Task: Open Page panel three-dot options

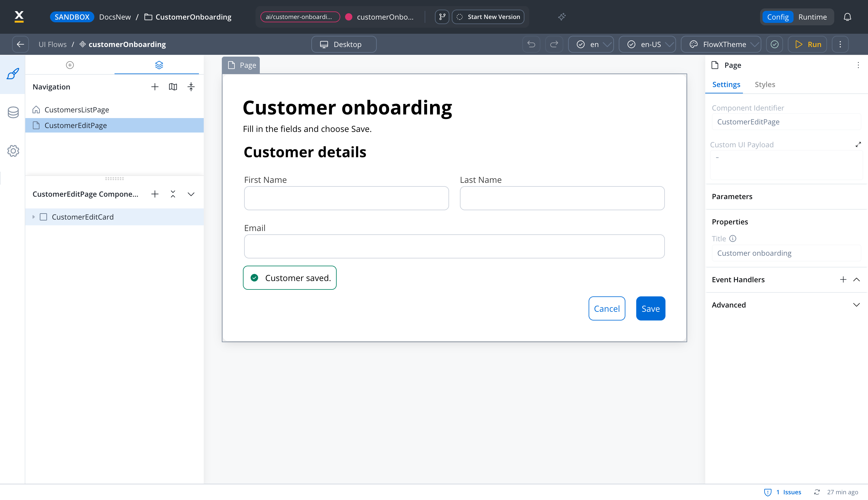Action: 858,65
